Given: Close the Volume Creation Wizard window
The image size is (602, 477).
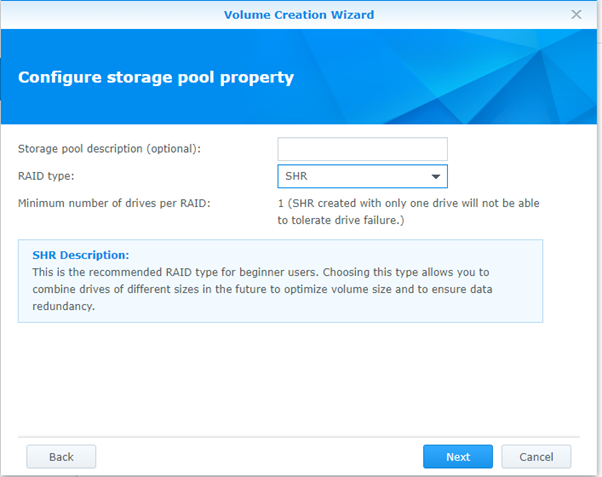Looking at the screenshot, I should point(576,15).
